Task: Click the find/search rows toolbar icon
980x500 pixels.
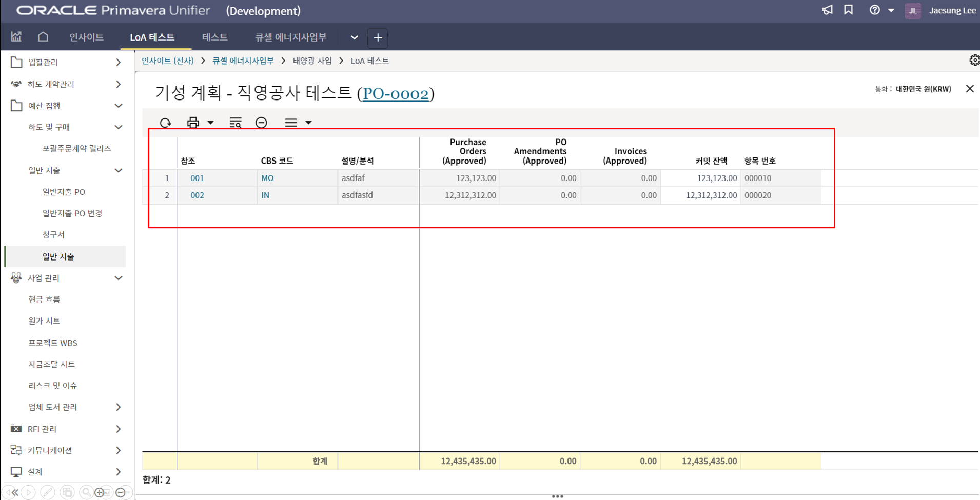Action: [x=236, y=123]
